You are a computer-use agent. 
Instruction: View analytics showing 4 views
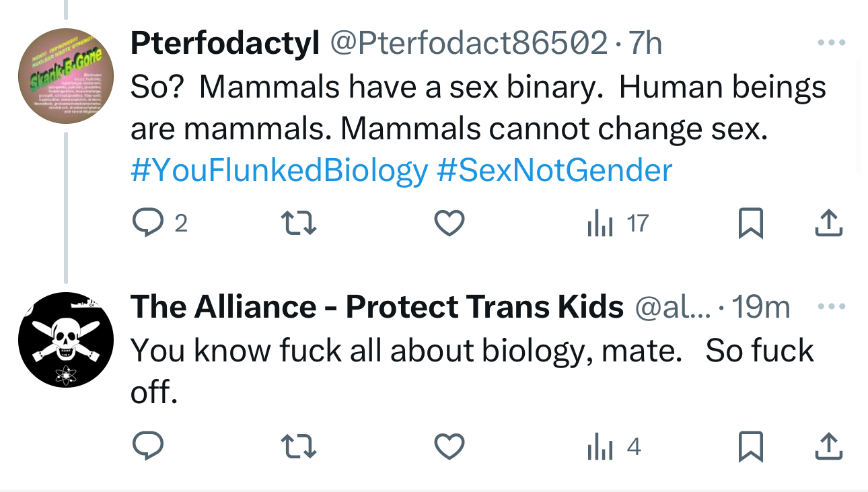pos(613,447)
